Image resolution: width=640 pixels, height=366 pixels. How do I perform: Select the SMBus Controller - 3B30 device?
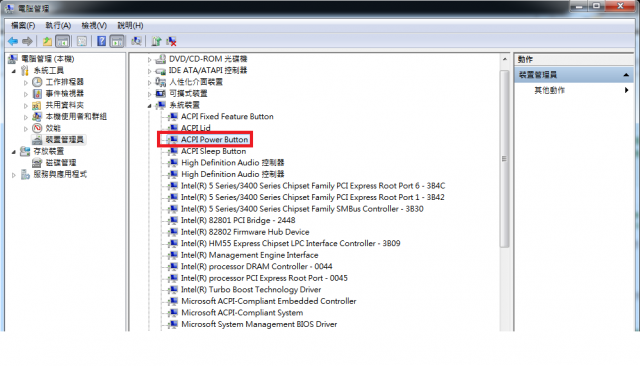[x=302, y=209]
